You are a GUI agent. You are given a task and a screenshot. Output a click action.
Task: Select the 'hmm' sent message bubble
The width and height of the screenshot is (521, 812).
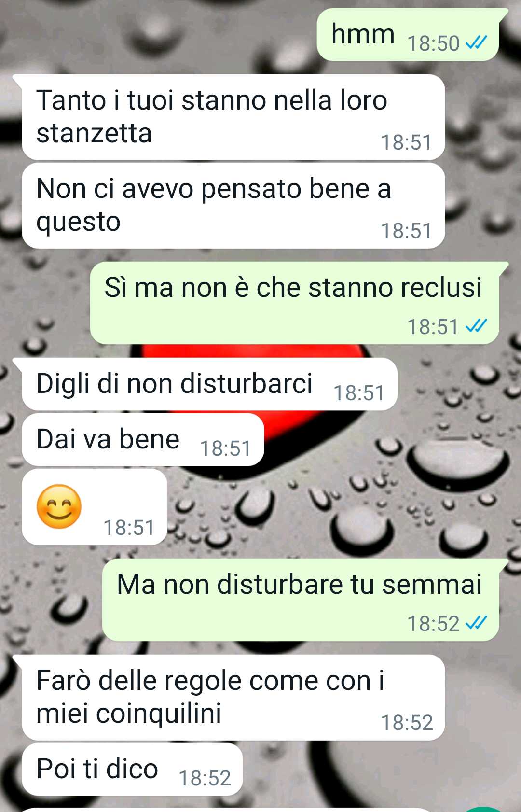[408, 35]
